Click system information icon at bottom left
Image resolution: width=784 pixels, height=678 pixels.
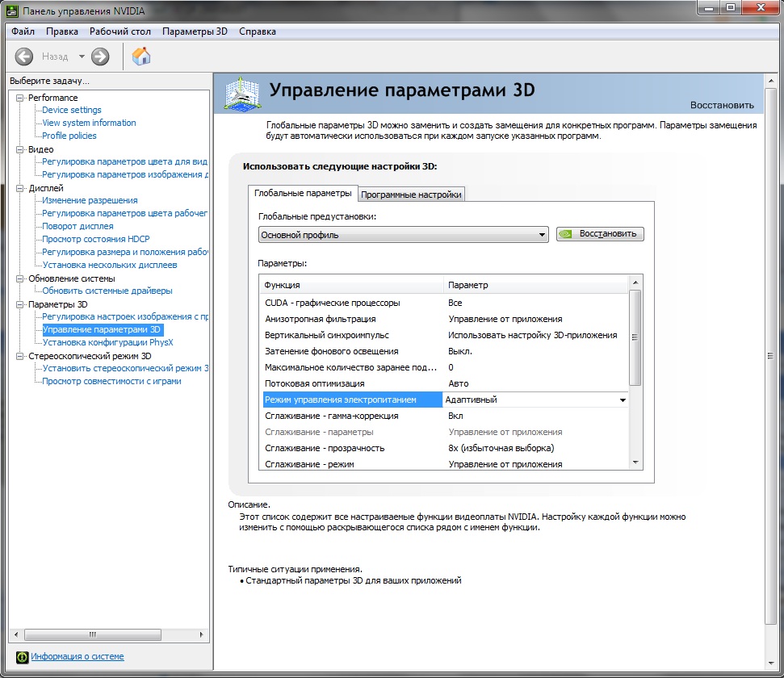[x=22, y=657]
